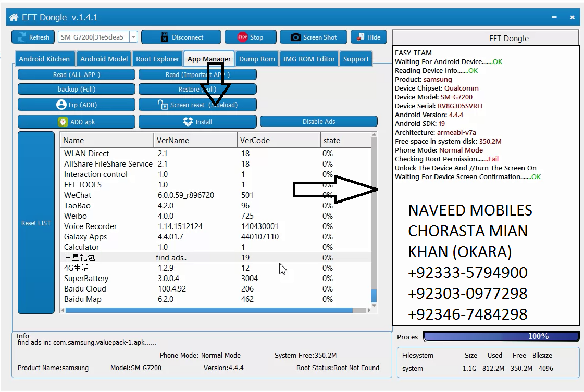584x392 pixels.
Task: Click the horizontal scroll right arrow
Action: (369, 310)
